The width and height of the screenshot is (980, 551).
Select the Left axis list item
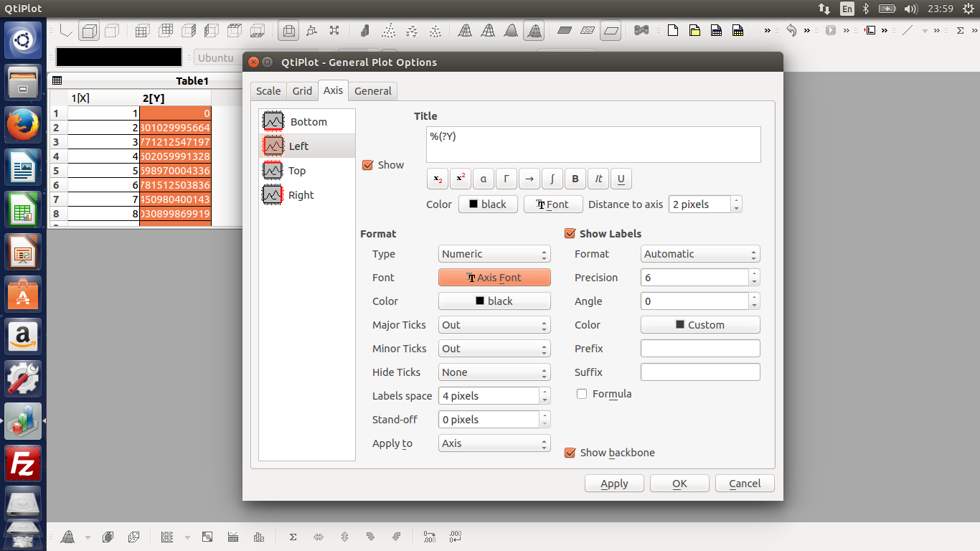tap(307, 146)
